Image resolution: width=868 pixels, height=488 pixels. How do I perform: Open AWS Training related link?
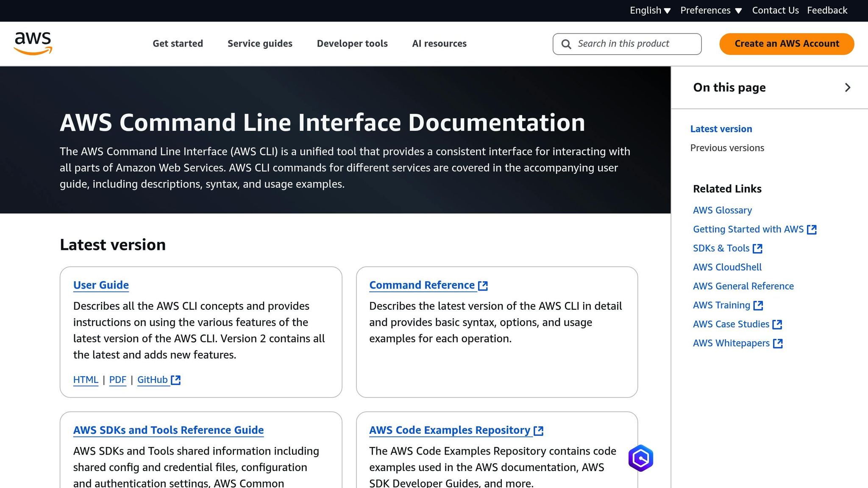click(721, 305)
